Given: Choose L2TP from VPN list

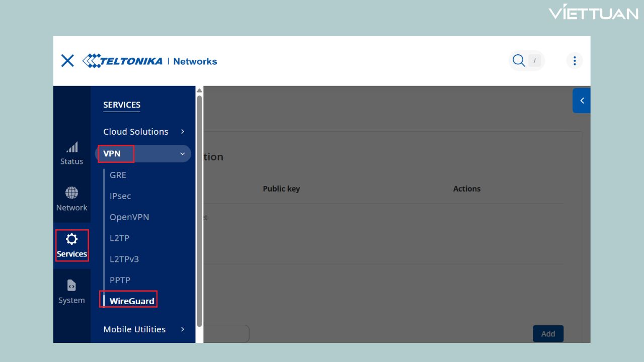Looking at the screenshot, I should point(120,238).
